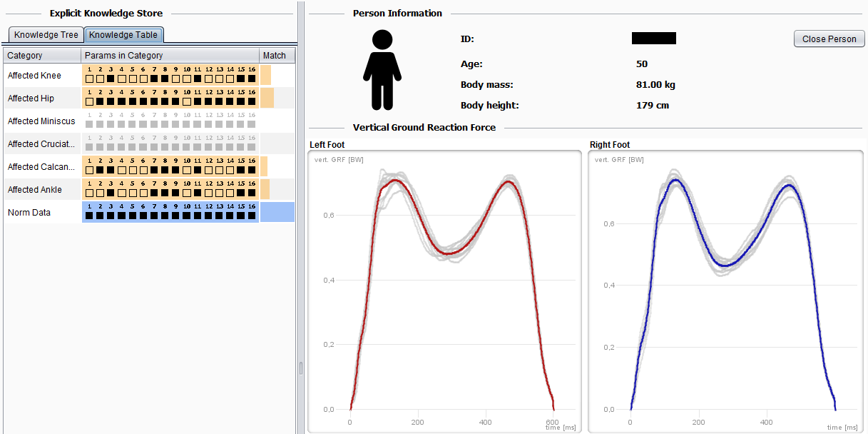The image size is (868, 434).
Task: Click parameter 15 box in Affected Knee row
Action: click(x=241, y=79)
